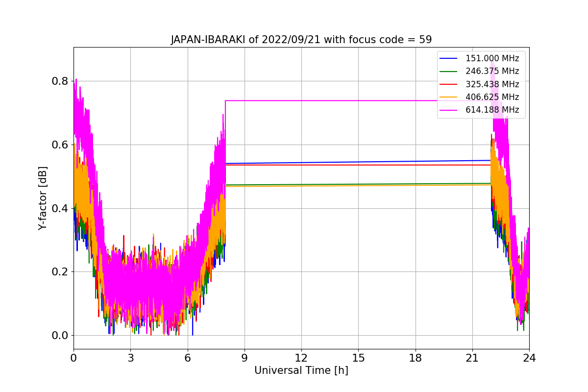The image size is (588, 392).
Task: Click the 0.2 y-axis tick label
Action: click(x=60, y=272)
